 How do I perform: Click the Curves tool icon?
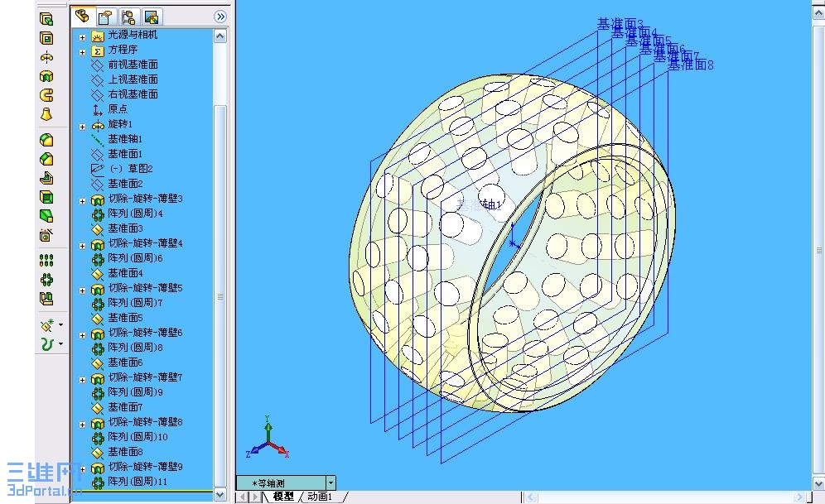47,344
